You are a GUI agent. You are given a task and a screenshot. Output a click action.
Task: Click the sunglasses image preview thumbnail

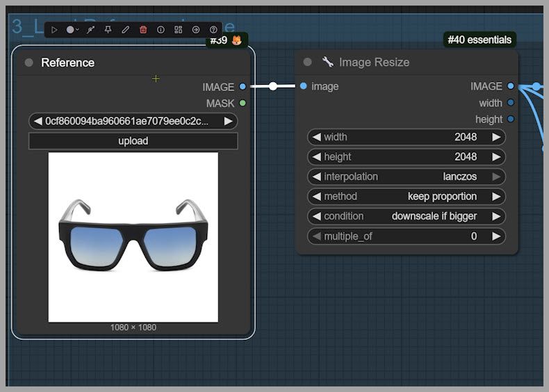(x=133, y=237)
